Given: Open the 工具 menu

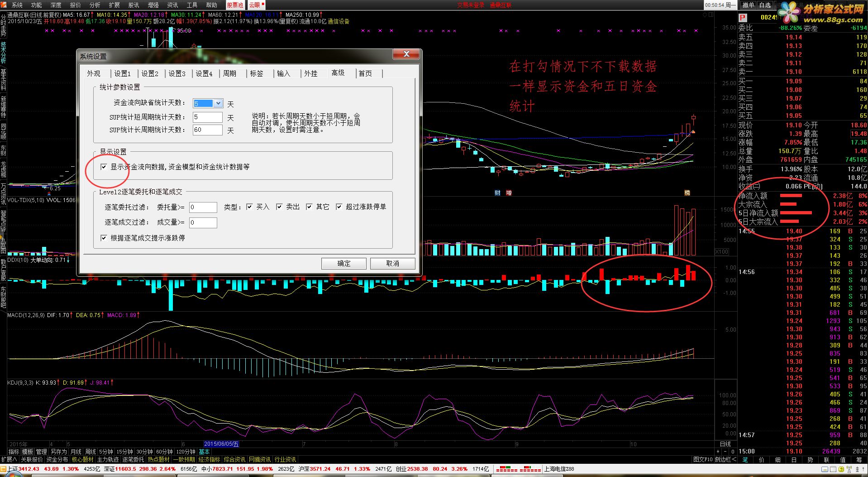Looking at the screenshot, I should pos(192,5).
